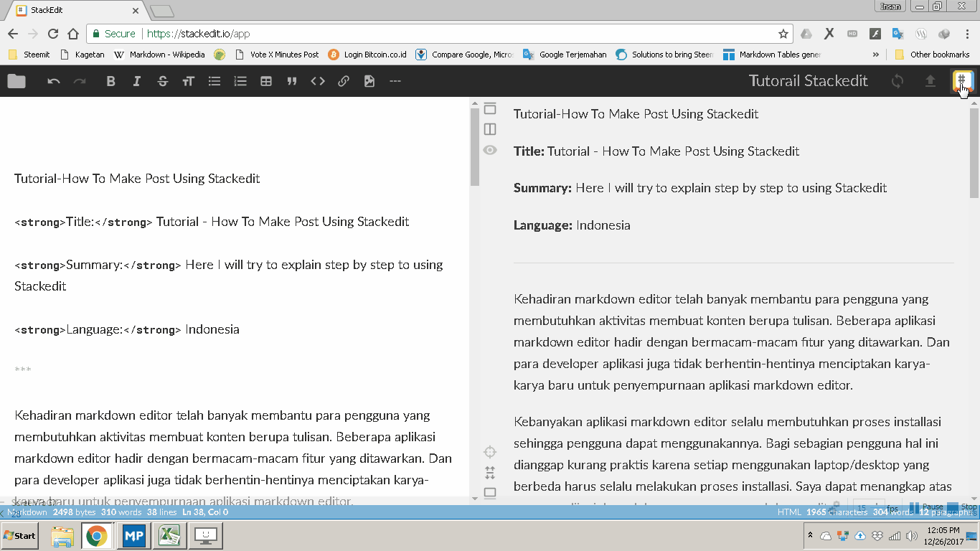The height and width of the screenshot is (551, 980).
Task: Toggle focus mode crosshair icon
Action: click(490, 452)
